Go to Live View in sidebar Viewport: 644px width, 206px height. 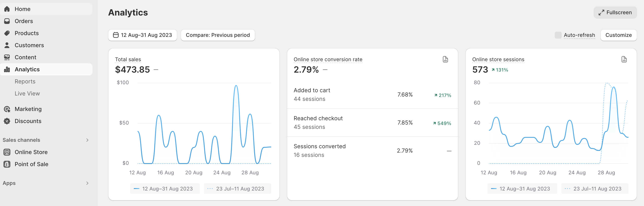(27, 94)
